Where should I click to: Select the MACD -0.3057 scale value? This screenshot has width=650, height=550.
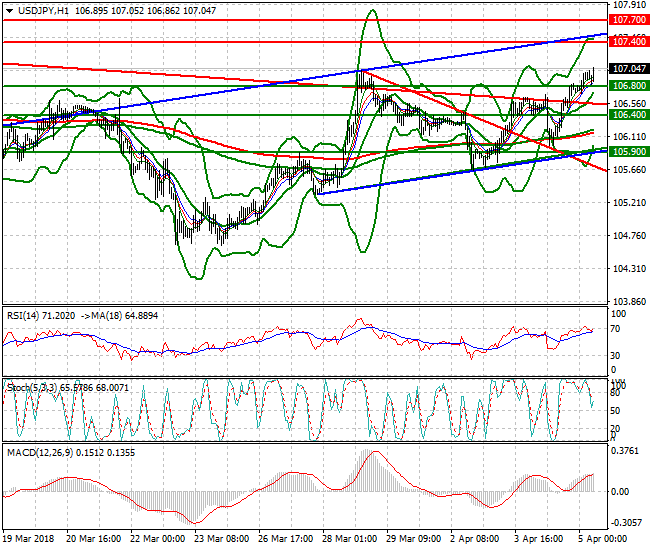point(626,523)
